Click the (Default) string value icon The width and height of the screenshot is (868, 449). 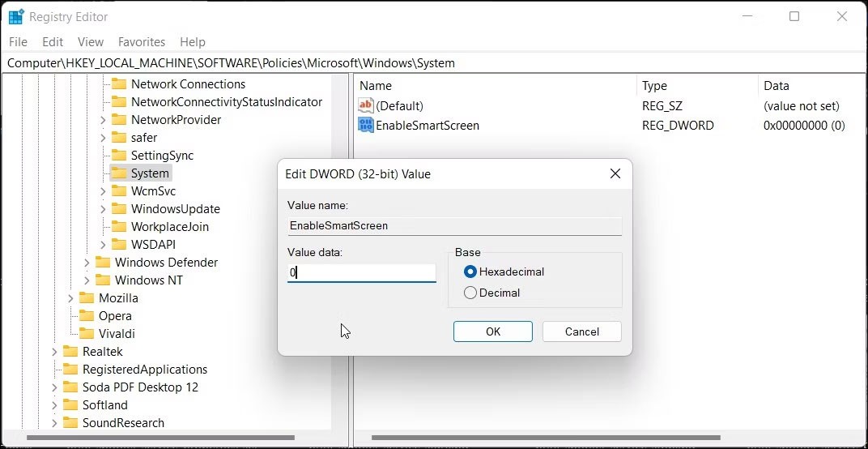[366, 106]
